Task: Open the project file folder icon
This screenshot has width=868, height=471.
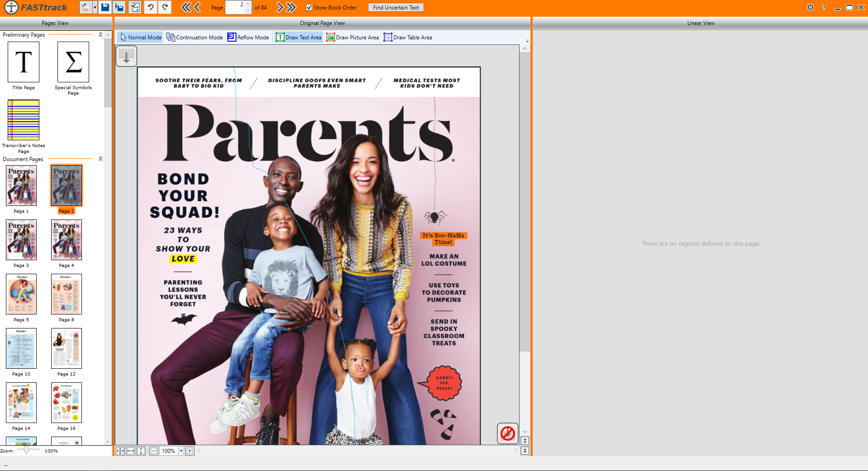Action: pos(85,7)
